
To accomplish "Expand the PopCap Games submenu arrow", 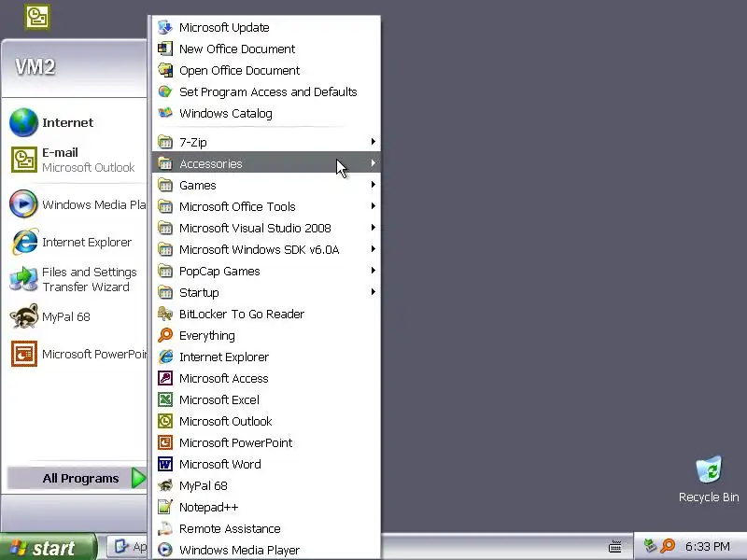I will click(373, 270).
